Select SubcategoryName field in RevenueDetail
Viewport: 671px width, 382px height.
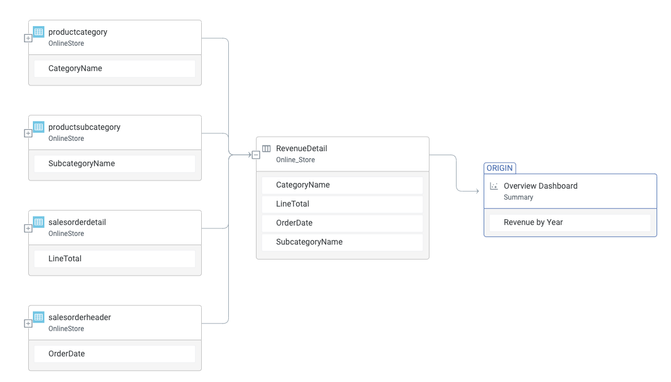342,242
